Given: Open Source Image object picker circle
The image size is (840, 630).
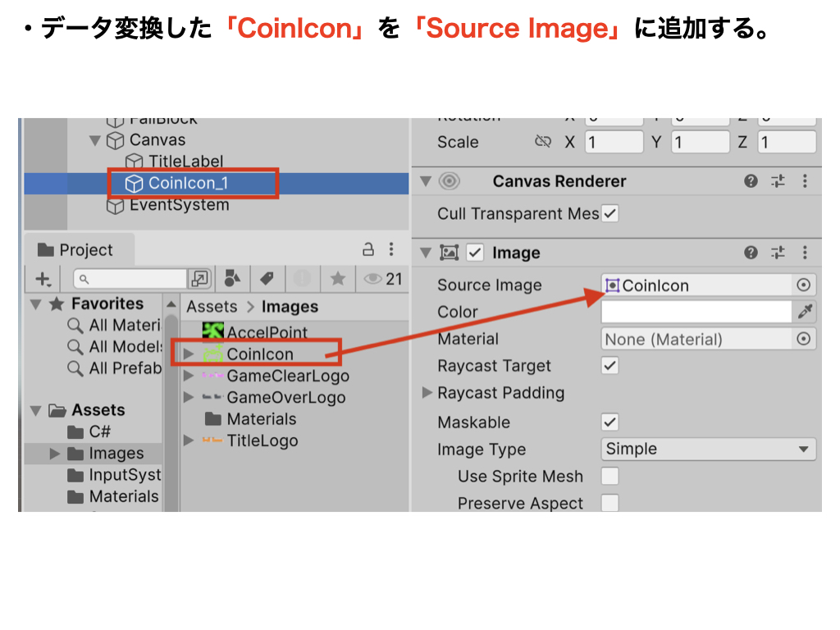Looking at the screenshot, I should coord(804,285).
